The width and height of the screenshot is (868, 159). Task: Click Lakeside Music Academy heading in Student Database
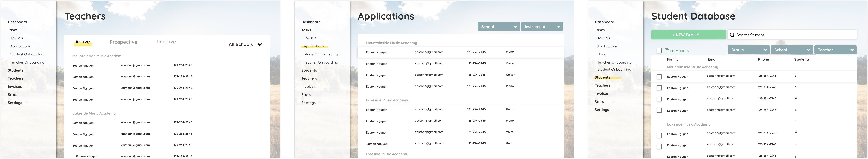coord(689,125)
